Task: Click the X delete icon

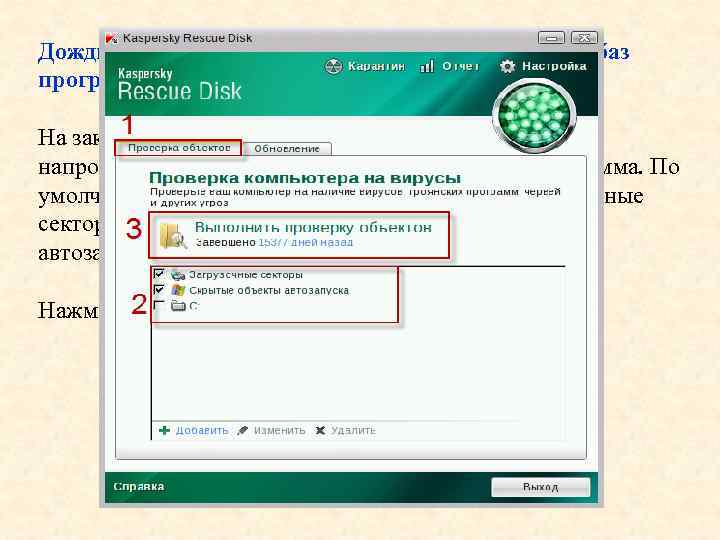Action: click(320, 430)
